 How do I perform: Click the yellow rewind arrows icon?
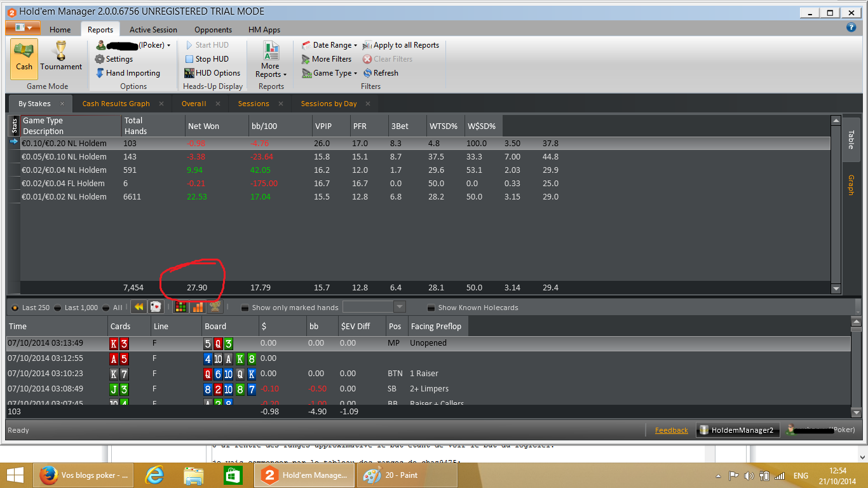click(139, 307)
